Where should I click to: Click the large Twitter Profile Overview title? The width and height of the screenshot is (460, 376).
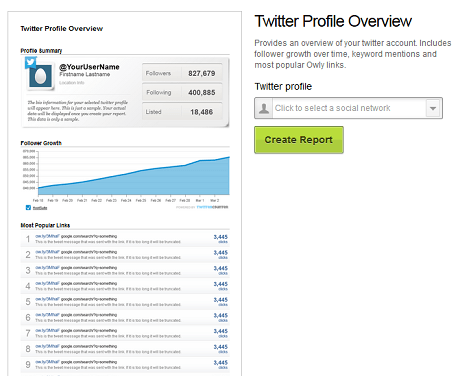333,21
